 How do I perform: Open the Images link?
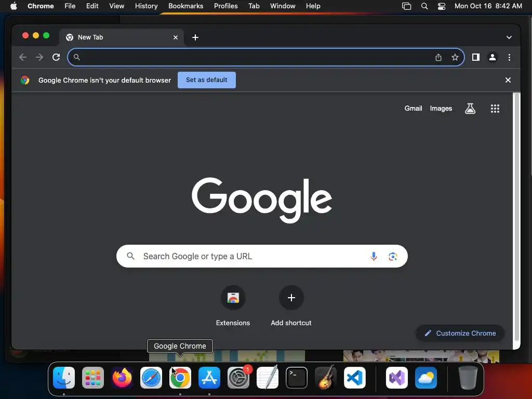441,109
